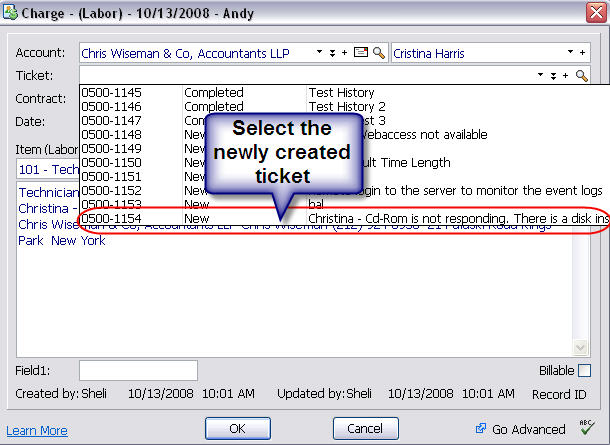Expand the Account dropdown arrow
This screenshot has width=610, height=445.
[x=320, y=52]
